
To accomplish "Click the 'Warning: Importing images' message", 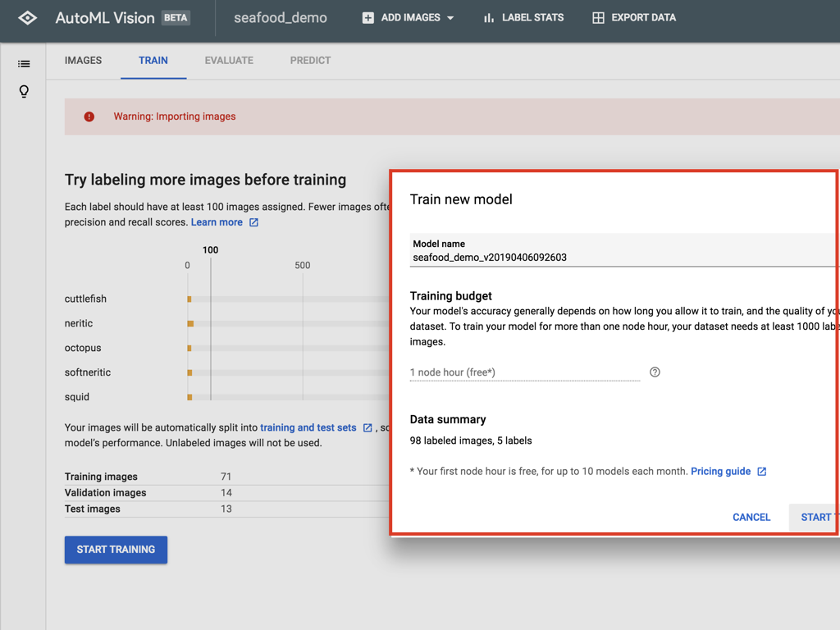I will (175, 116).
